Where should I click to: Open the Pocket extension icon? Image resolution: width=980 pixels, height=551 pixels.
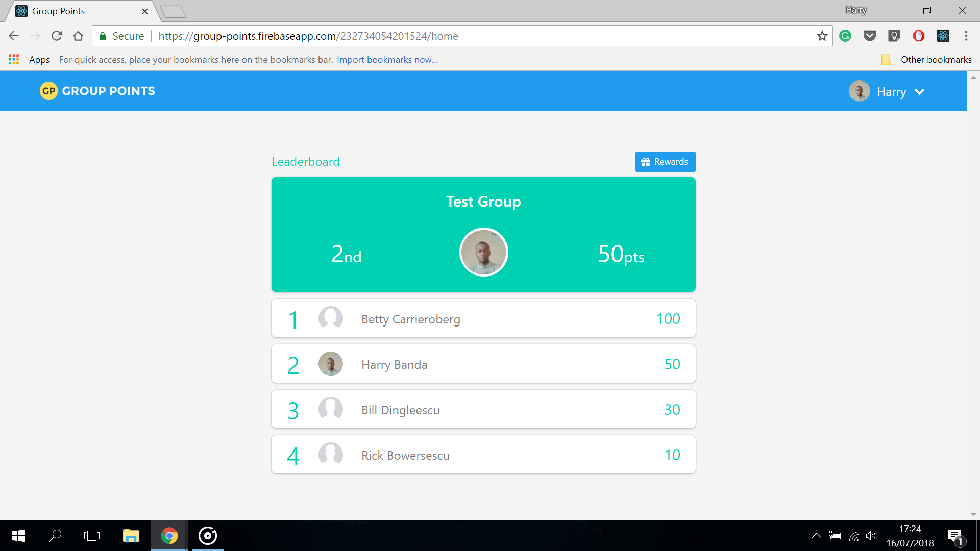click(869, 36)
